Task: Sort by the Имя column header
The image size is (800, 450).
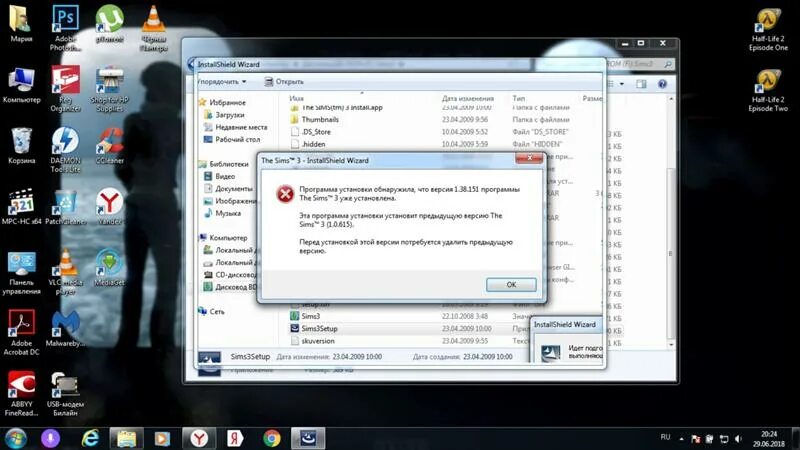Action: click(x=296, y=98)
